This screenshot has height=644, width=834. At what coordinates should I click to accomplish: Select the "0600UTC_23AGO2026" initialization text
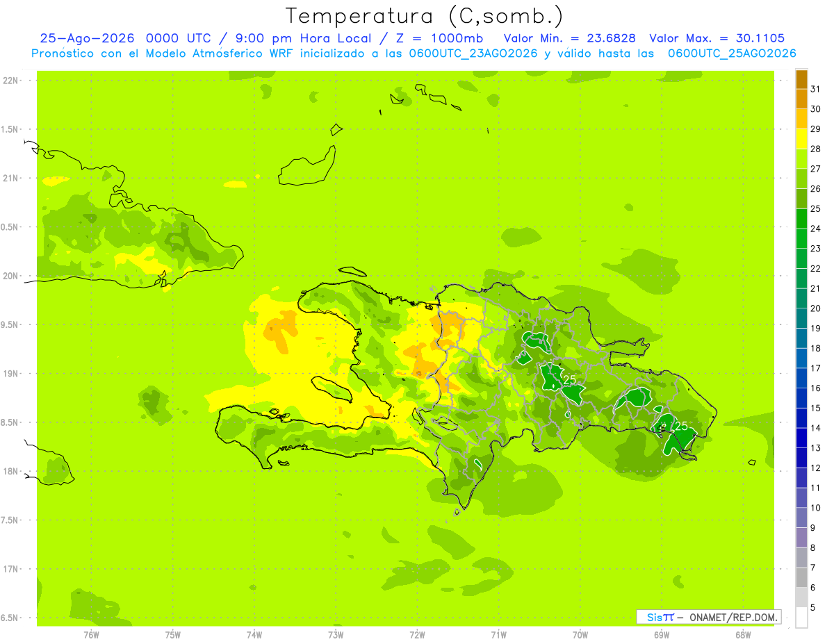[x=473, y=53]
